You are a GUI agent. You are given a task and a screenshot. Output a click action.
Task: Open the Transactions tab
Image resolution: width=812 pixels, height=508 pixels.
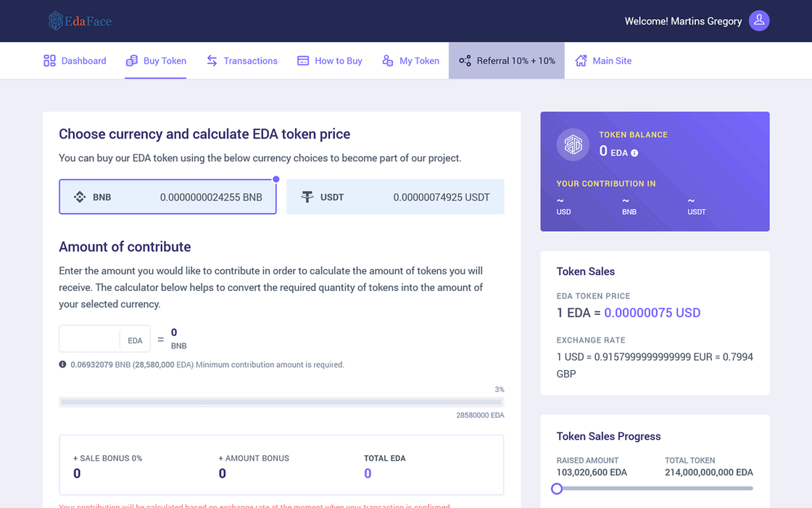(250, 61)
